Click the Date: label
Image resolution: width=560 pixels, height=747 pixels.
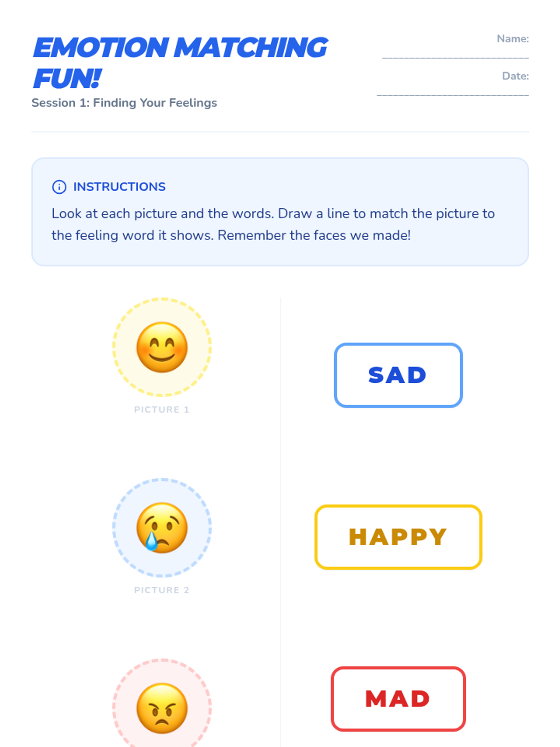(x=515, y=76)
